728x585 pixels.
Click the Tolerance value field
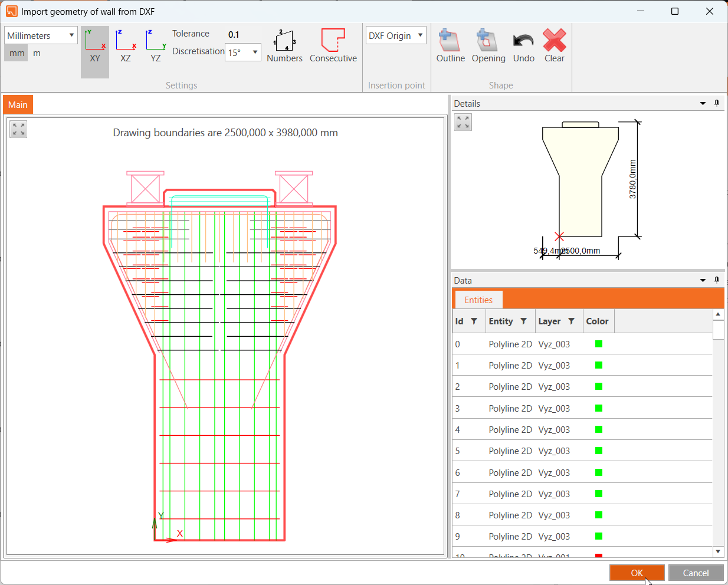coord(234,34)
